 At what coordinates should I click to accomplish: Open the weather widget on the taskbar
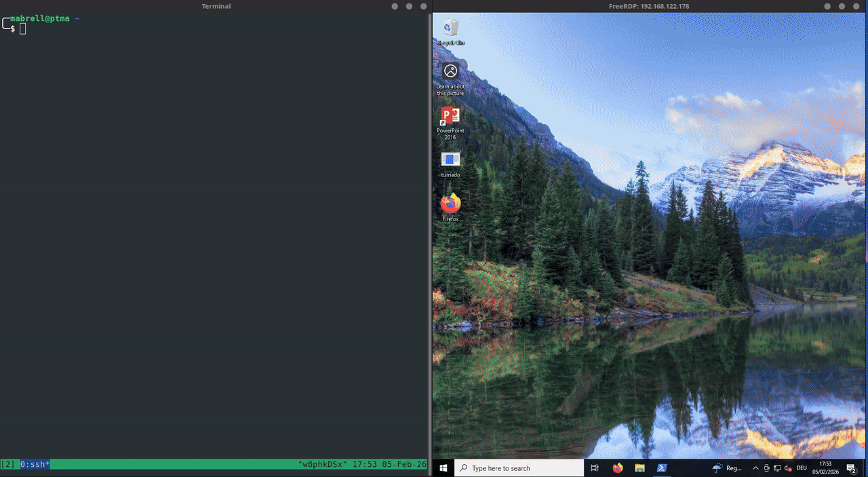click(728, 468)
